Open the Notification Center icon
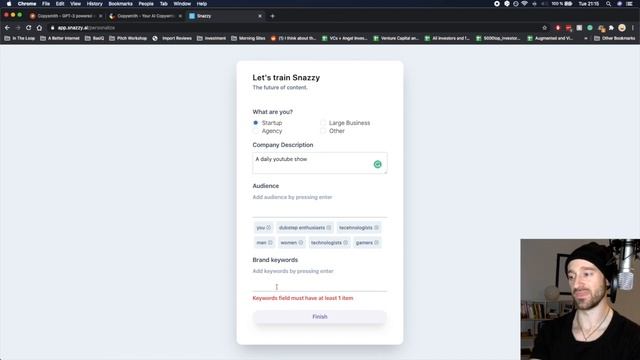Viewport: 640px width, 360px height. 629,4
